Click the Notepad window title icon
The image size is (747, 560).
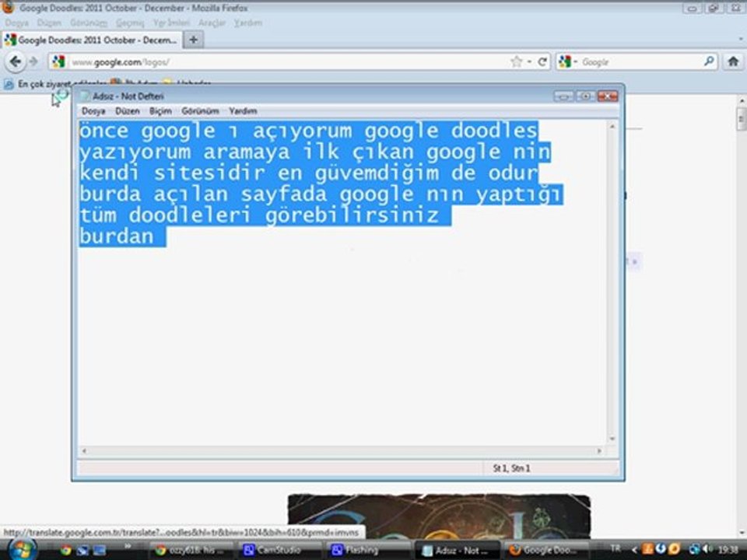(85, 96)
